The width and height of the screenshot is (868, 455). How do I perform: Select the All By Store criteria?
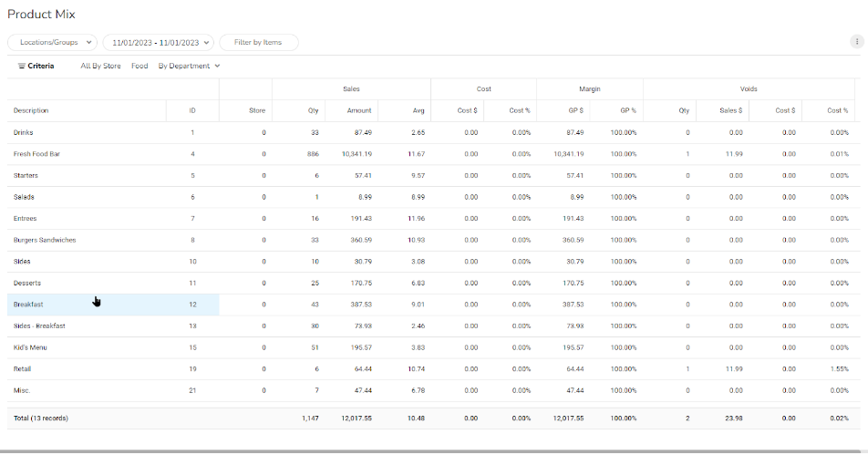pos(100,67)
